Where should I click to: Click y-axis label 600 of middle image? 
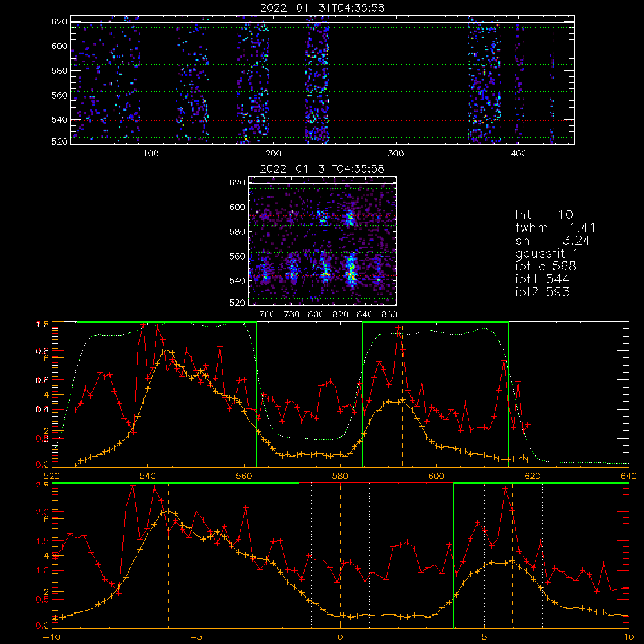(237, 207)
